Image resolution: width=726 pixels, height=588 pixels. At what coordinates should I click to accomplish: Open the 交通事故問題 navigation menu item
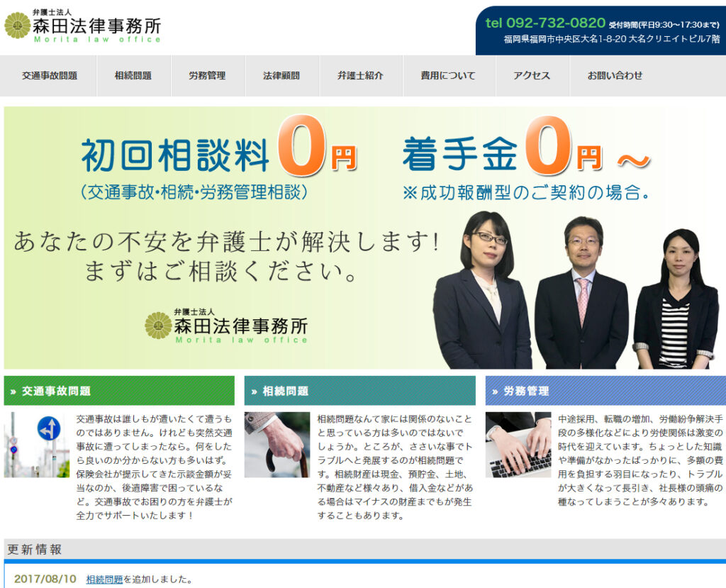coord(50,76)
